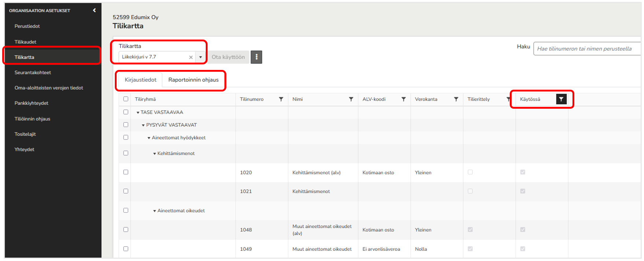This screenshot has width=644, height=261.
Task: Check the Kehittämismenot group row checkbox
Action: pyautogui.click(x=126, y=153)
